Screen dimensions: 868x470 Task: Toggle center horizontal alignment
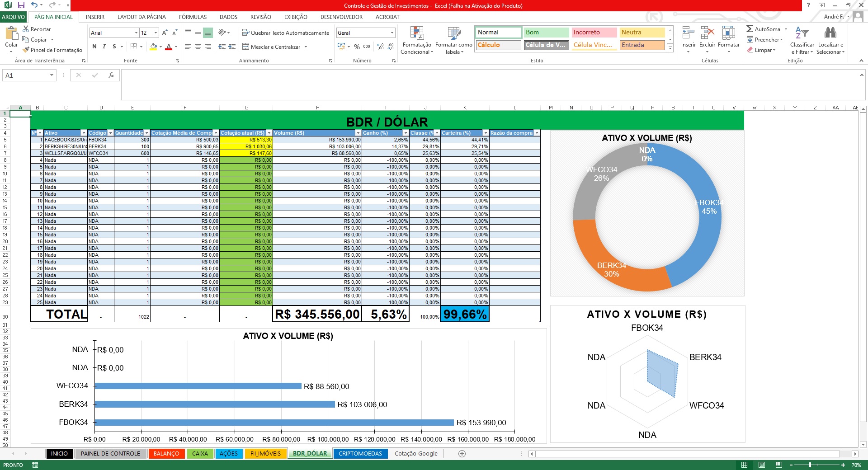(198, 47)
